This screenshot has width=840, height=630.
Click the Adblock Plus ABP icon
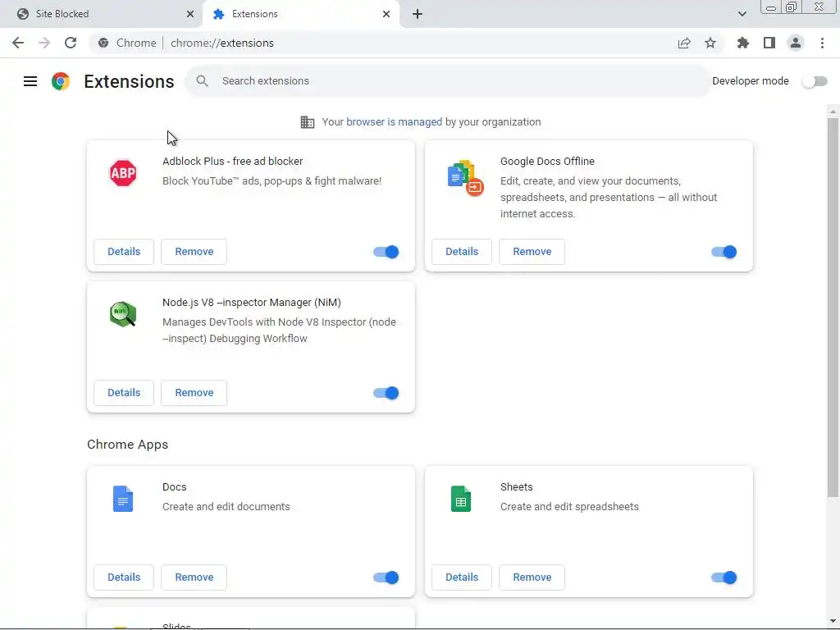123,173
